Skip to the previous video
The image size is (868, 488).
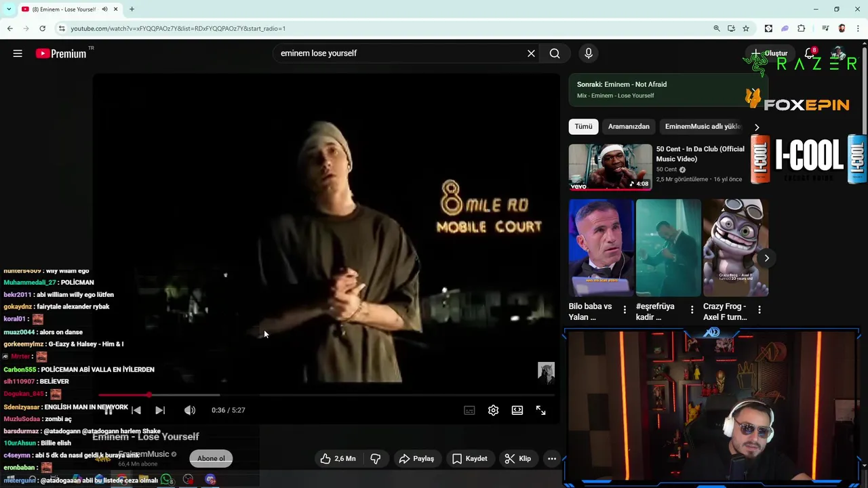136,410
